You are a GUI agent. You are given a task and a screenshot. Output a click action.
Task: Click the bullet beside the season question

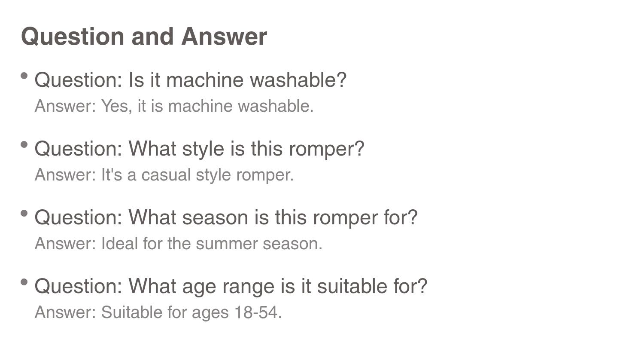pyautogui.click(x=24, y=214)
